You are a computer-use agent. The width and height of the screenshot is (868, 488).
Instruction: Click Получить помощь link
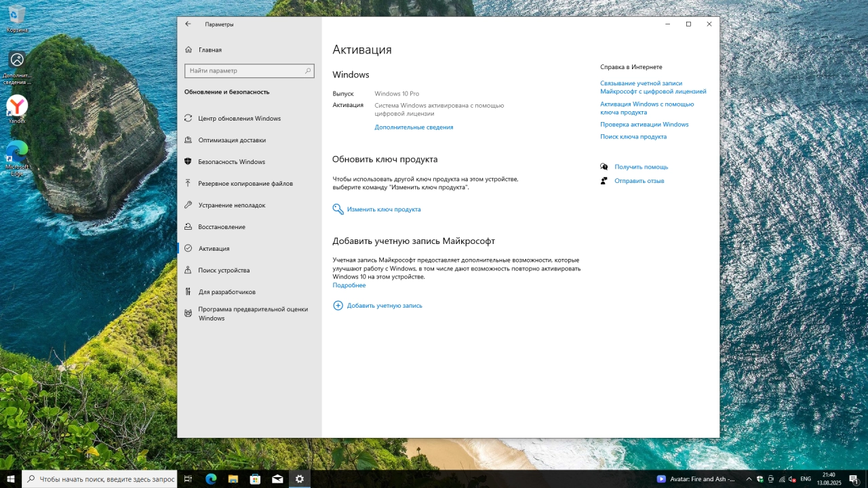(x=642, y=167)
